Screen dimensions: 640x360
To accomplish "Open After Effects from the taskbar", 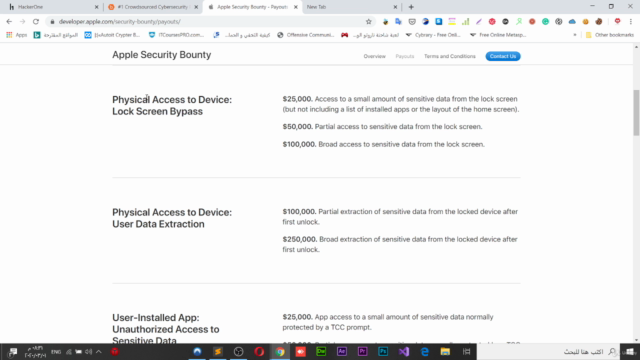I will tap(342, 352).
